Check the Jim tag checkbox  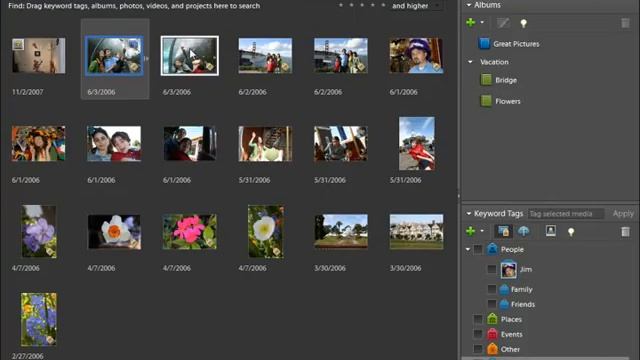coord(492,269)
